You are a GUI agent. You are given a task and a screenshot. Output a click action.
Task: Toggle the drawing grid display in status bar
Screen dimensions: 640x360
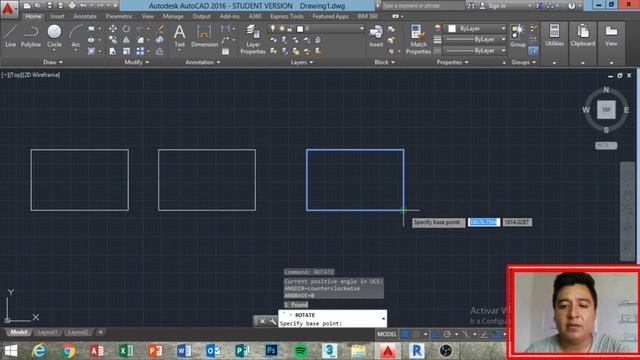pos(405,334)
